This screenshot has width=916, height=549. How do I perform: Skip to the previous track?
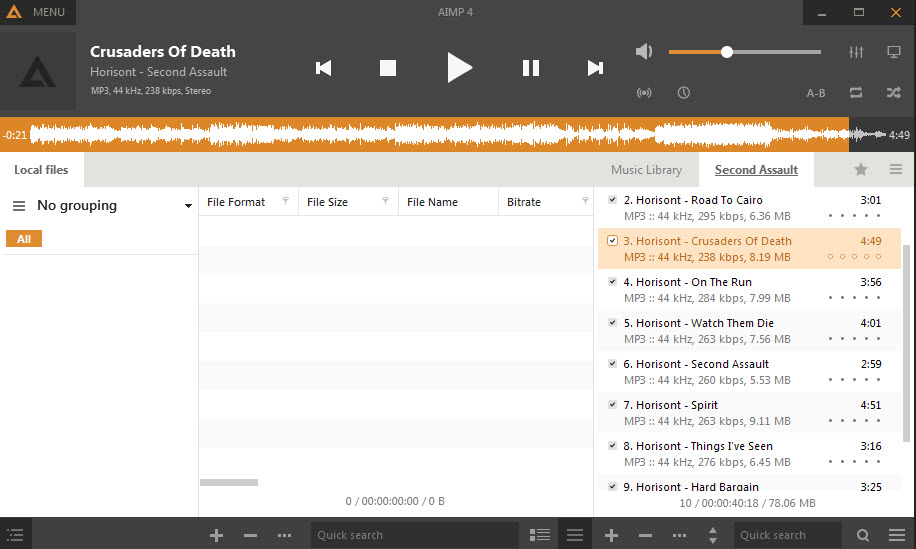[x=324, y=68]
